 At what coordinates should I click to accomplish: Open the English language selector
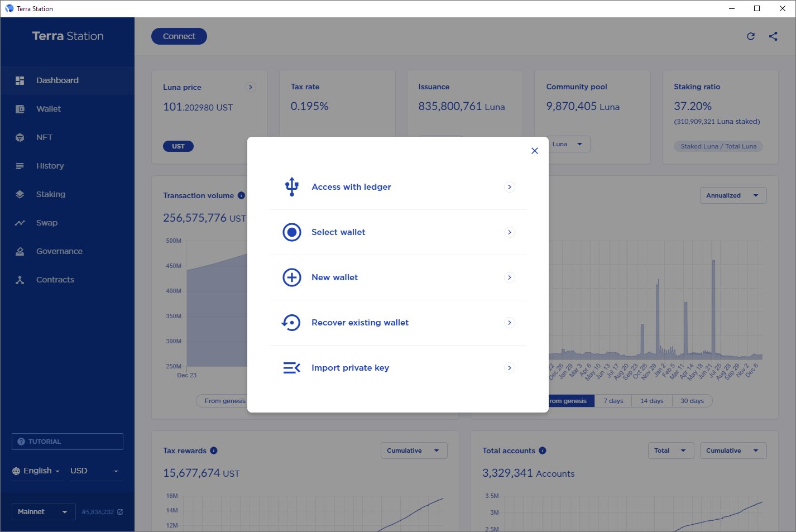point(37,471)
